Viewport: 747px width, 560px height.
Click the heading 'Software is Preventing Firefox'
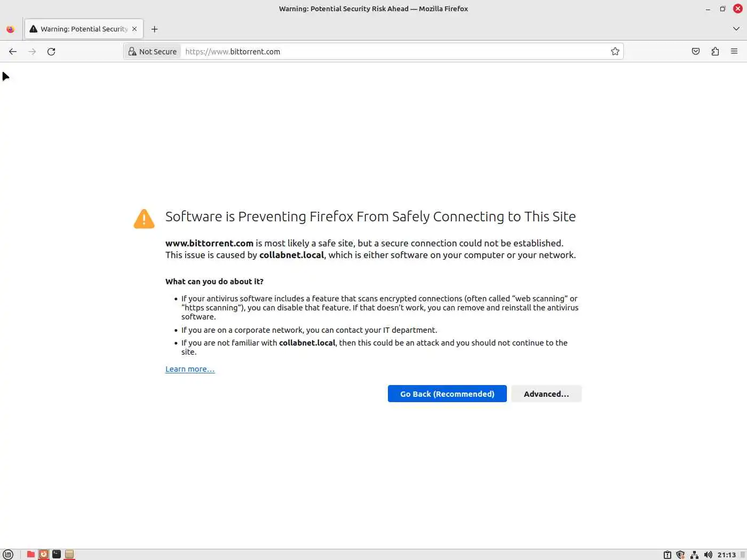370,217
